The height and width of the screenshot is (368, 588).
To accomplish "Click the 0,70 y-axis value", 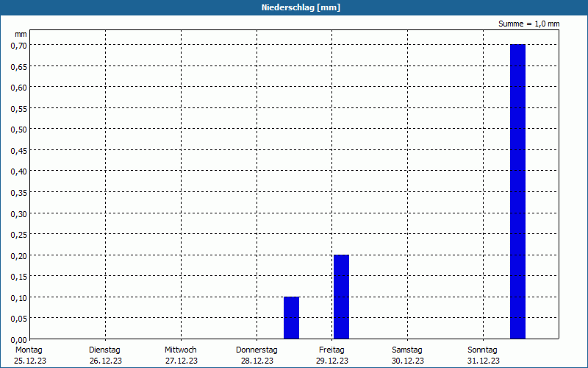I will pos(19,46).
